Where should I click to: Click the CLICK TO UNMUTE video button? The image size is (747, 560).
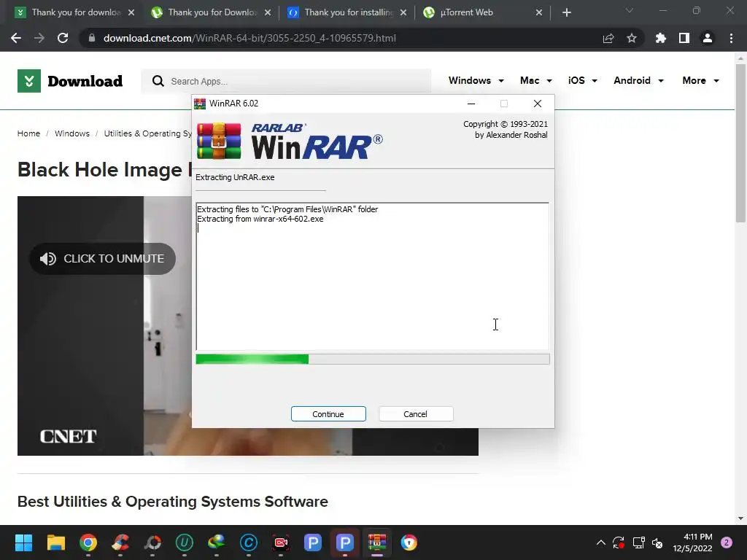[x=102, y=259]
